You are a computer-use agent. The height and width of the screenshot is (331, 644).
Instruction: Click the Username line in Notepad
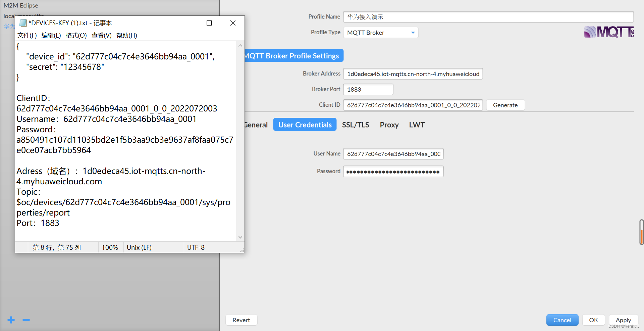[x=106, y=119]
